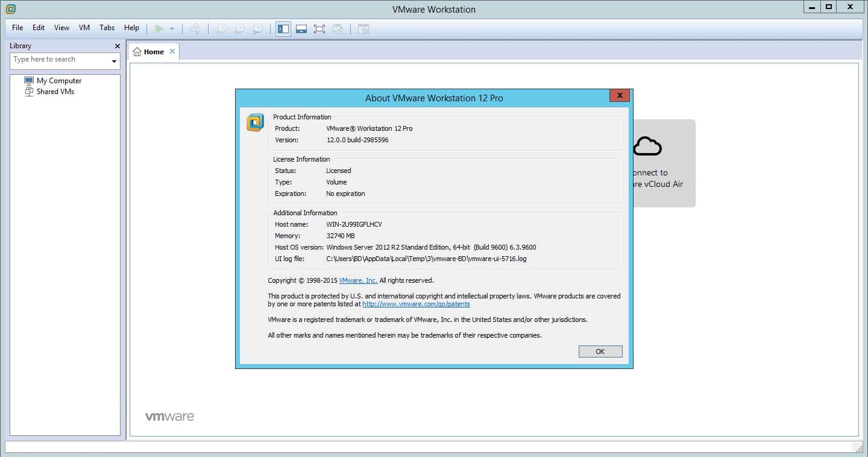
Task: Click the host name WIN-2U99IGFLHCV
Action: pos(354,224)
